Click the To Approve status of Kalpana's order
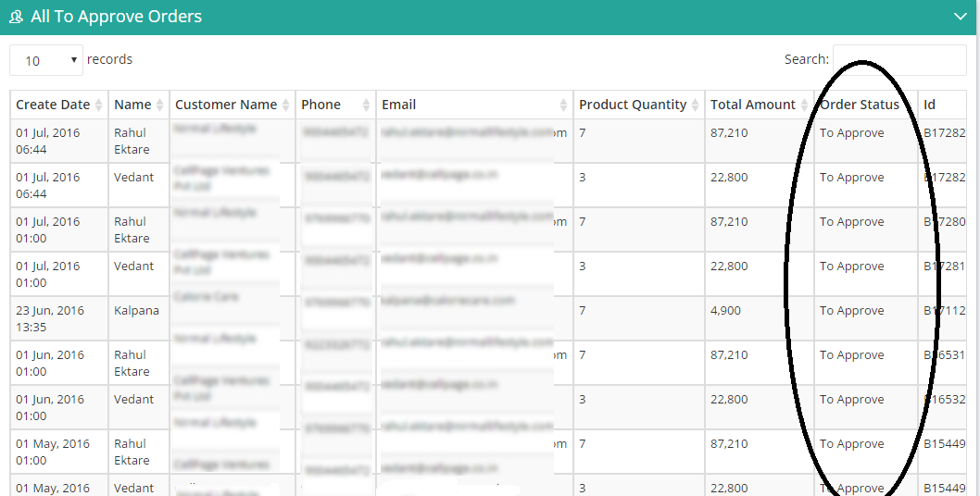 click(x=852, y=311)
